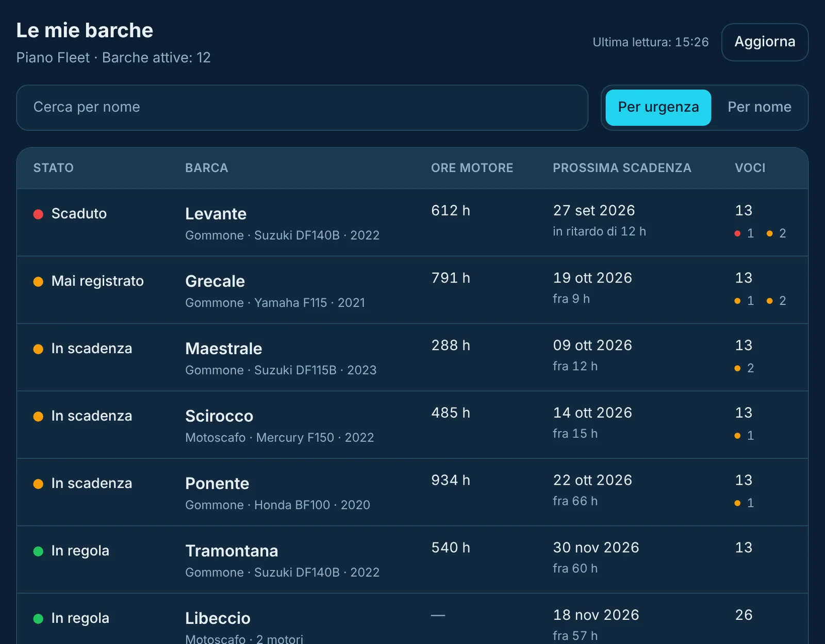
Task: Switch sorting to Per nome
Action: tap(759, 107)
